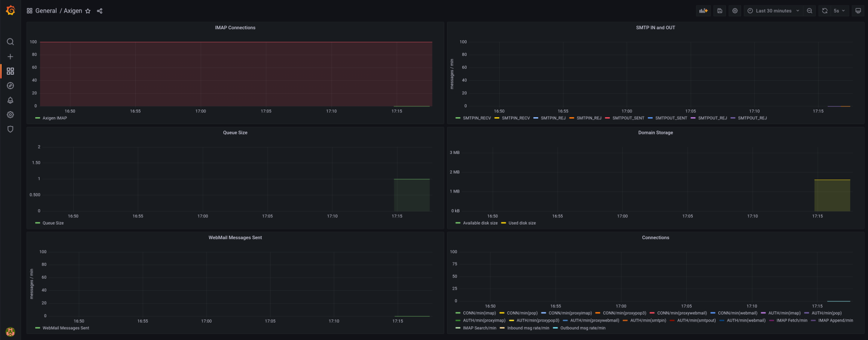Open the Domain Storage panel title menu
The height and width of the screenshot is (340, 868).
(x=655, y=132)
